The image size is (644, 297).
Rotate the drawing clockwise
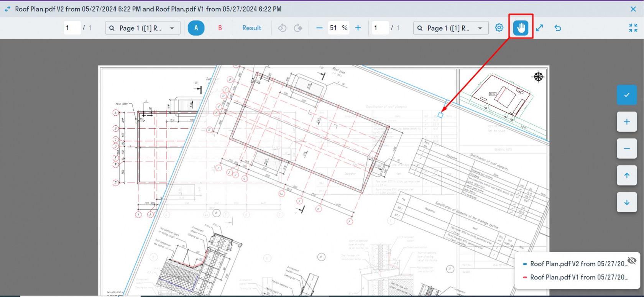coord(298,28)
